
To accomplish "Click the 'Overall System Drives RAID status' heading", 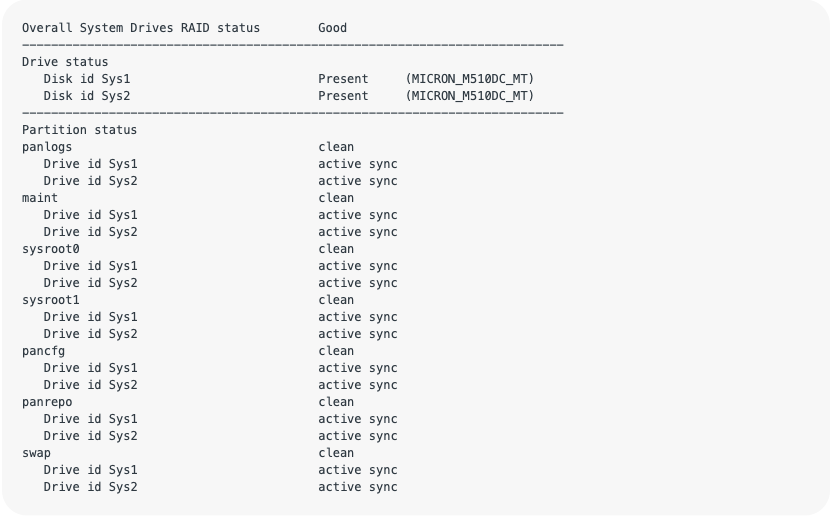I will tap(141, 28).
